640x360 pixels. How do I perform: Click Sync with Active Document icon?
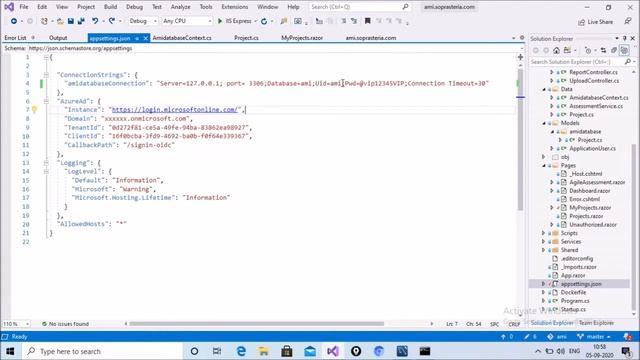[x=603, y=50]
